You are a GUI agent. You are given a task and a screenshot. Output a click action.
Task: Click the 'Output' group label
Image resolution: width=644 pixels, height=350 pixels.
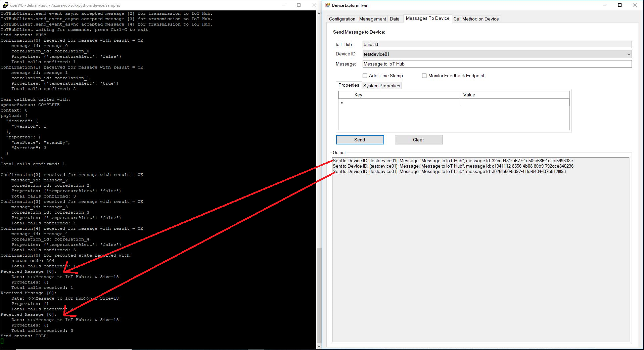click(339, 153)
